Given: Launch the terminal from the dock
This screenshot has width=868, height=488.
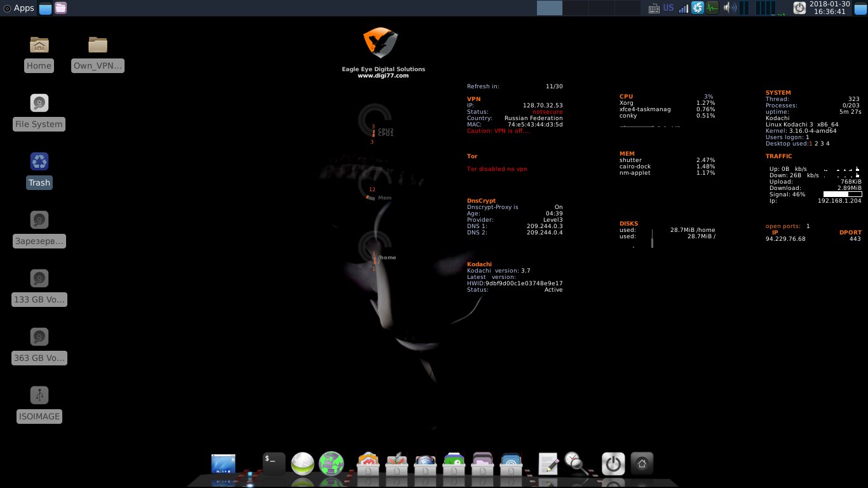Looking at the screenshot, I should click(x=274, y=464).
